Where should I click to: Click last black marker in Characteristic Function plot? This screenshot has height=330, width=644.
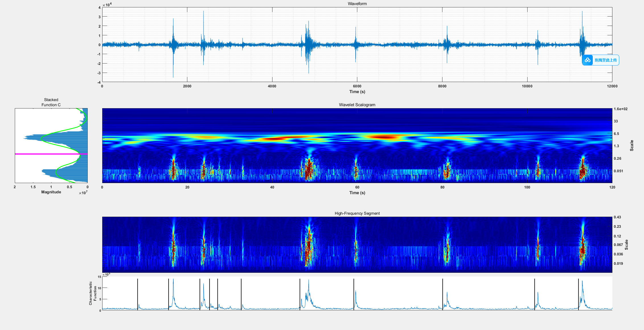(x=579, y=293)
